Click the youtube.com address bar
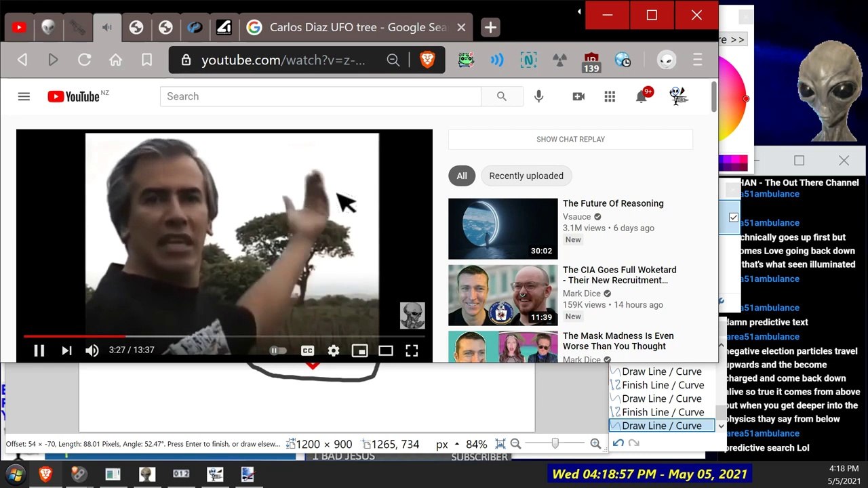The image size is (868, 488). [x=283, y=60]
